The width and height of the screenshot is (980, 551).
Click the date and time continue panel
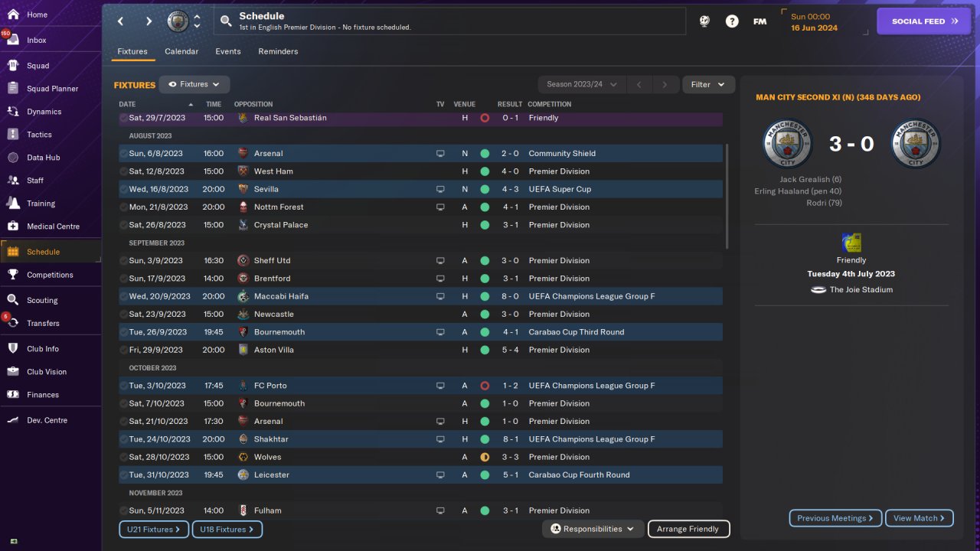825,21
